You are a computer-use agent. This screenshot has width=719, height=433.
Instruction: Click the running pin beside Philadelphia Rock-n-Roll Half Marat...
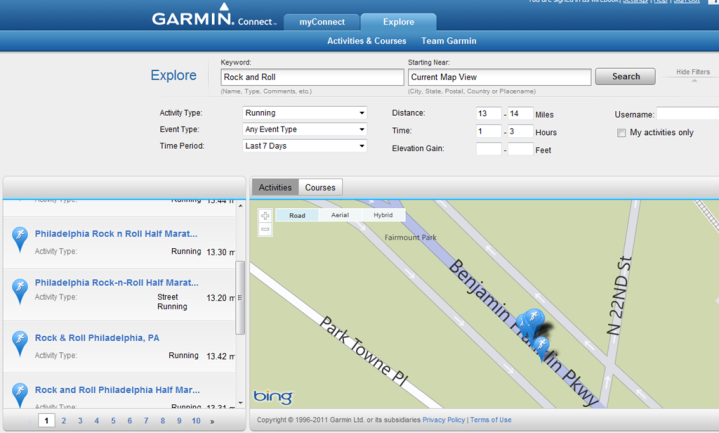tap(20, 291)
